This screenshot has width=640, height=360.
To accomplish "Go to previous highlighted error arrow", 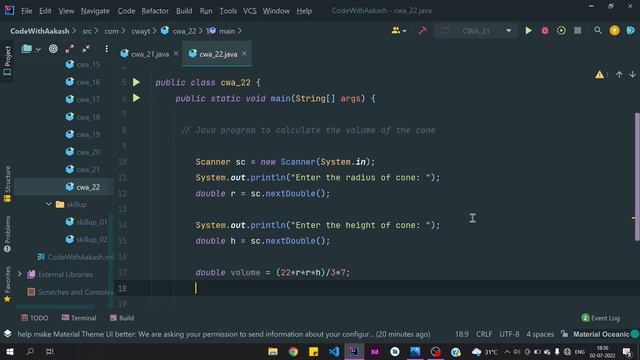I will [619, 75].
